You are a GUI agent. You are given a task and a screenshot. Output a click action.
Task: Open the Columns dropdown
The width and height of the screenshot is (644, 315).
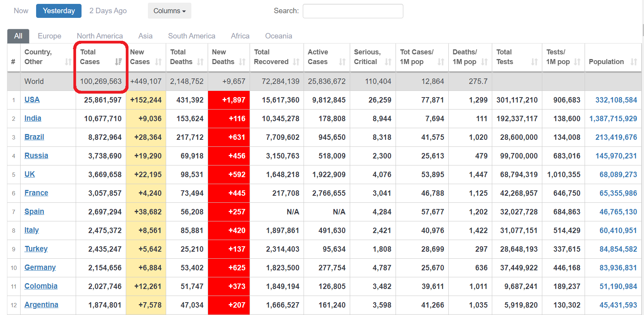170,11
